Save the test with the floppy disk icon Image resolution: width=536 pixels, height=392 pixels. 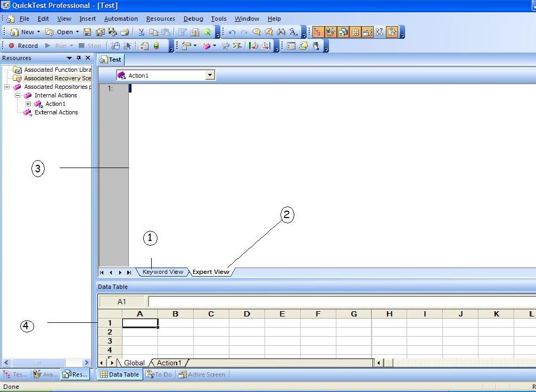pos(87,32)
